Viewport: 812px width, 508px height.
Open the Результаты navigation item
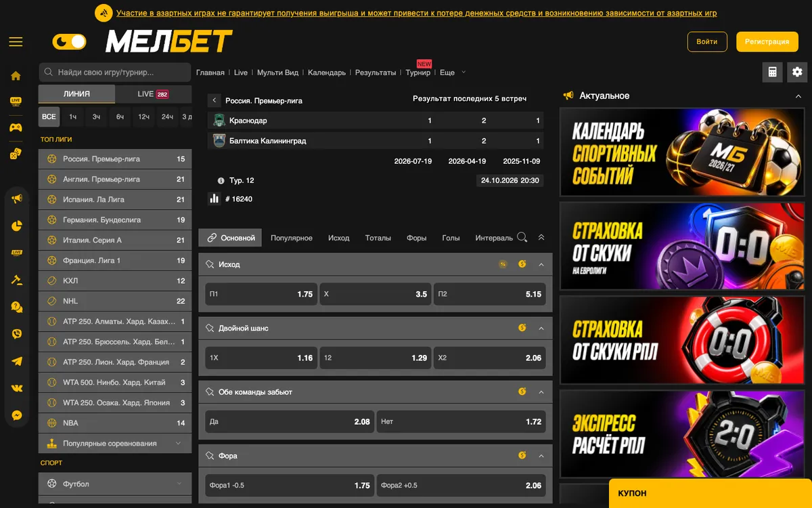point(376,72)
